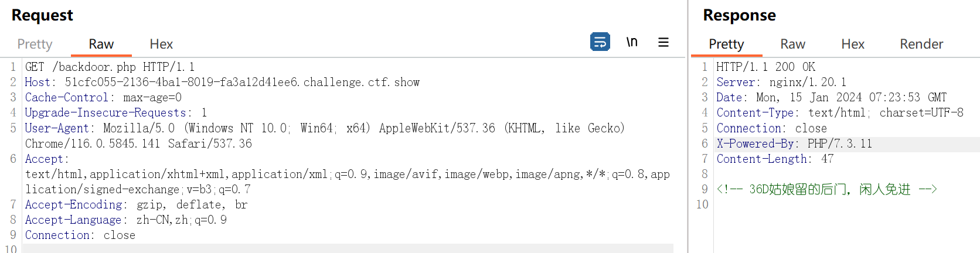Image resolution: width=980 pixels, height=253 pixels.
Task: Open the Request Hex tab
Action: 161,44
